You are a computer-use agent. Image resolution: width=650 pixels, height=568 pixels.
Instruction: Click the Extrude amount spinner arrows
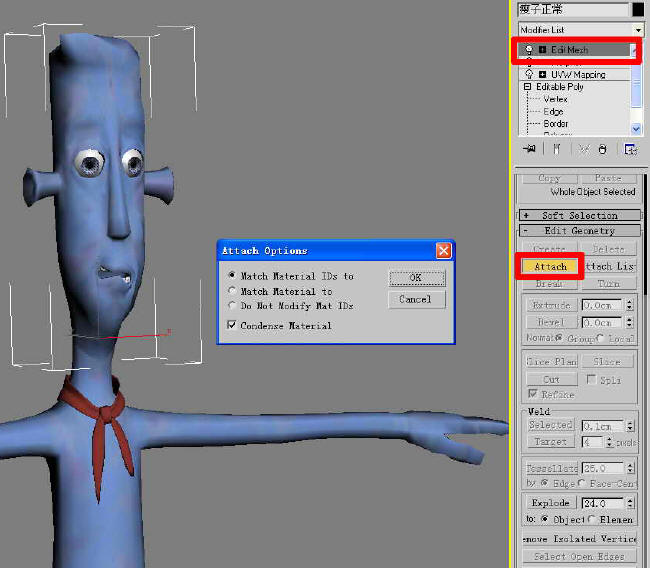pos(630,305)
